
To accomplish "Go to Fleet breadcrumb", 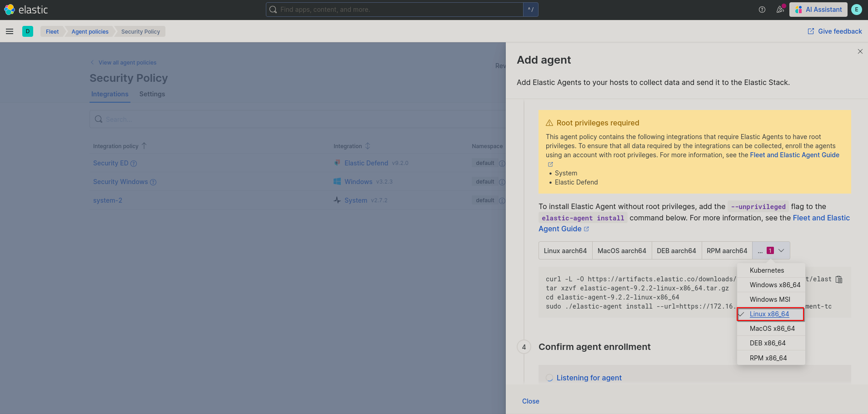I will pos(52,32).
